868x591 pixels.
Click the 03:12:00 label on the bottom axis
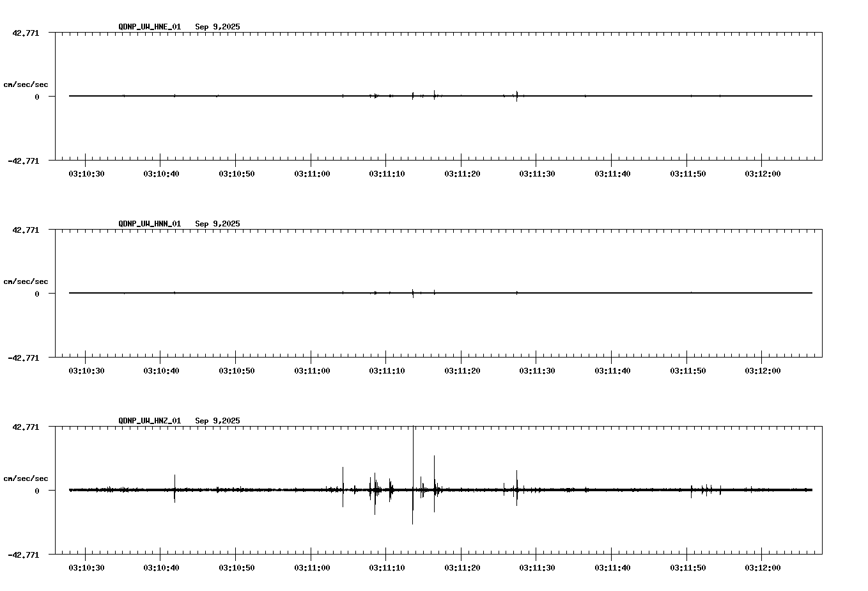coord(762,566)
